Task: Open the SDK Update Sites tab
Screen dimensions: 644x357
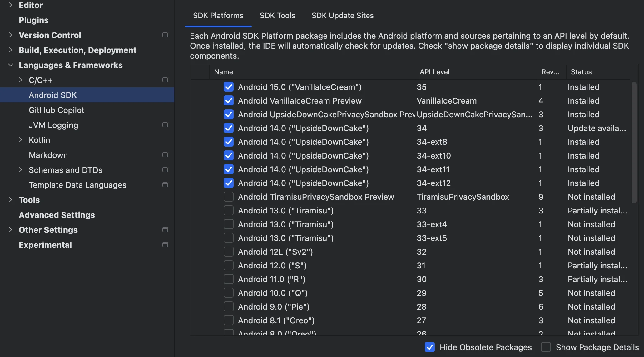Action: point(342,15)
